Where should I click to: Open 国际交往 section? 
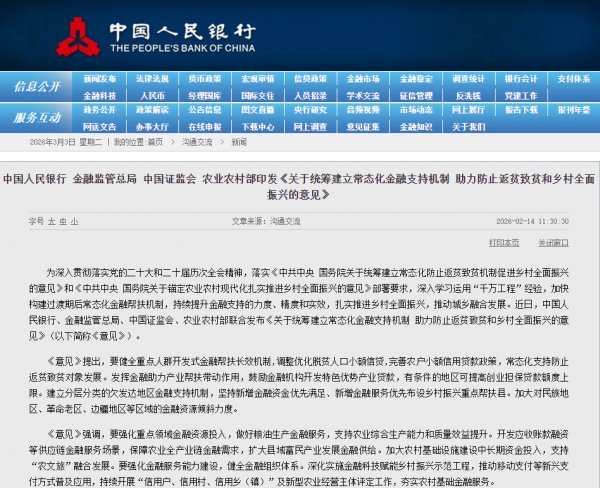pyautogui.click(x=258, y=96)
